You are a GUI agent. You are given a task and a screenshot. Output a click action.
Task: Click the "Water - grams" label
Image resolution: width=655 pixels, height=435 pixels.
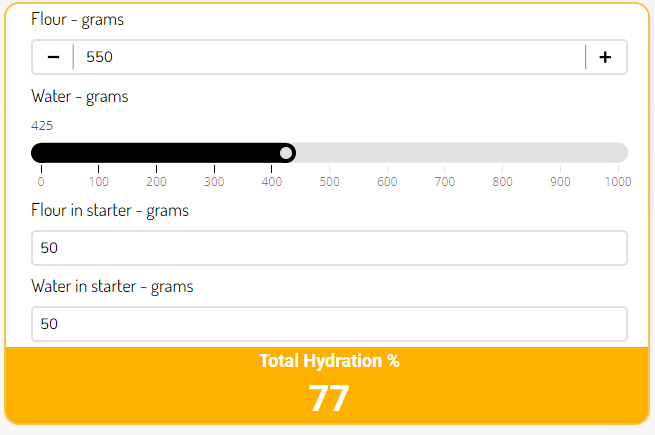click(80, 97)
